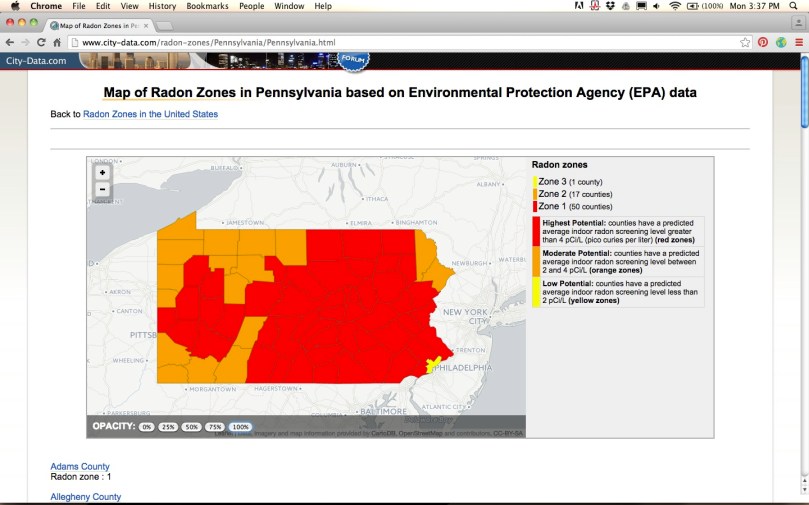This screenshot has height=505, width=809.
Task: Set map opacity to 75%
Action: (x=215, y=427)
